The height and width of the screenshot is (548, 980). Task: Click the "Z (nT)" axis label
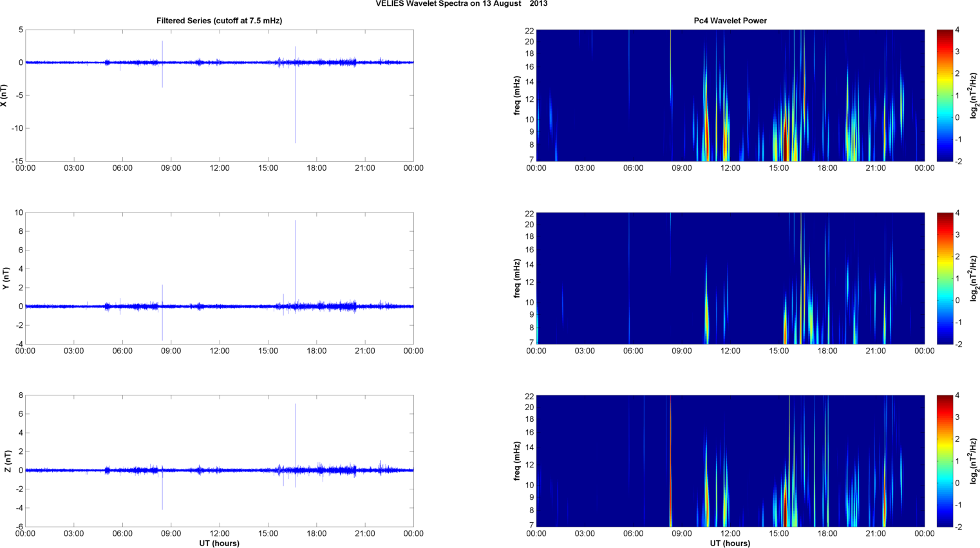pyautogui.click(x=7, y=461)
